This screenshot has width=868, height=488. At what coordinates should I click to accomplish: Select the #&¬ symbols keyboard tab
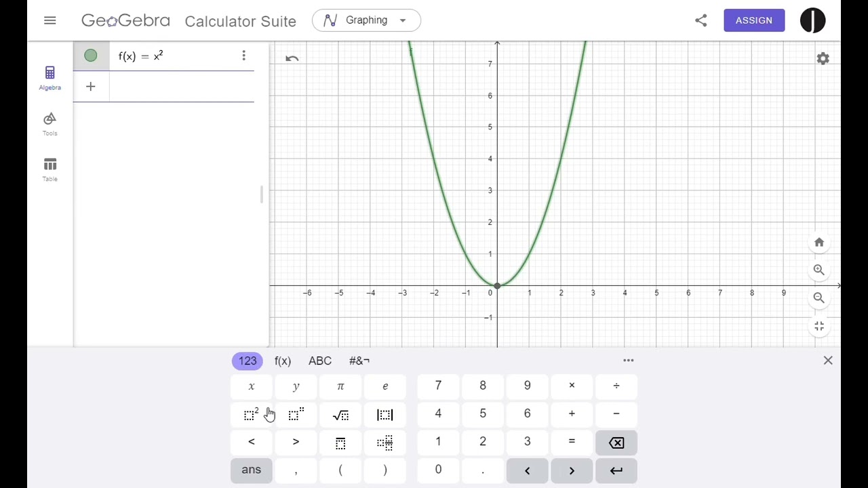tap(359, 361)
